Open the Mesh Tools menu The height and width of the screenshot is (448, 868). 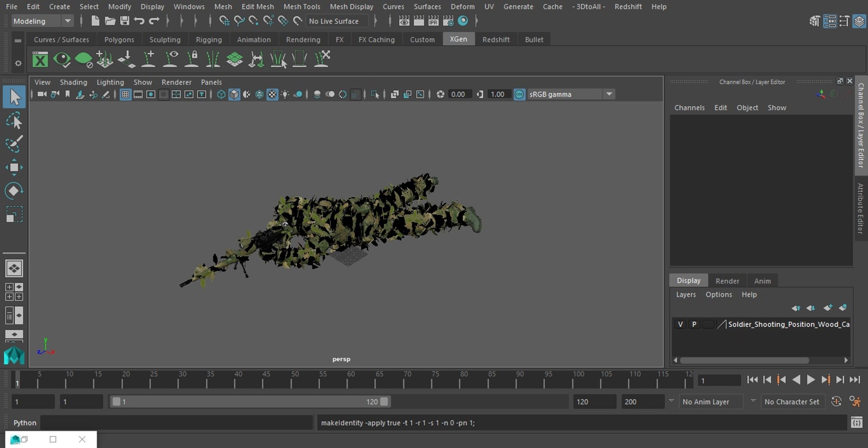point(302,6)
